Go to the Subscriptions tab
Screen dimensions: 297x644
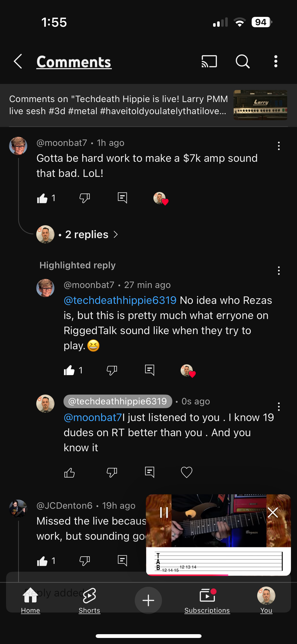pos(207,600)
